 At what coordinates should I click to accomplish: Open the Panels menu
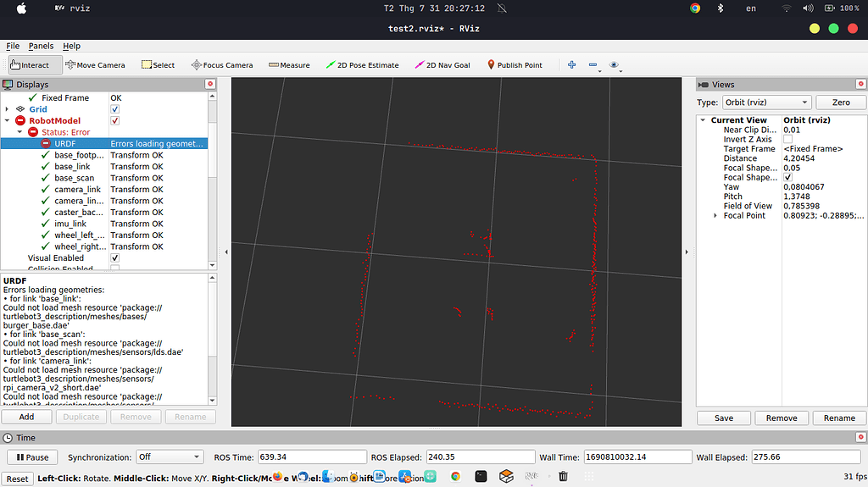click(x=41, y=46)
